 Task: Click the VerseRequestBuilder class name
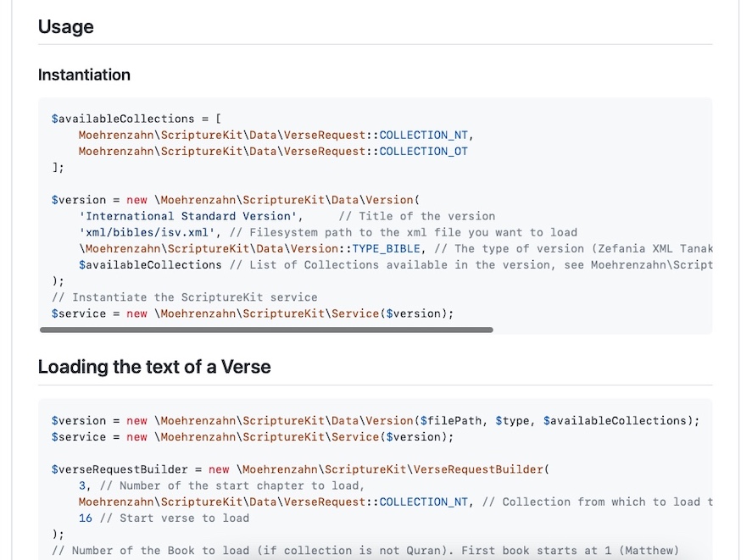(478, 469)
